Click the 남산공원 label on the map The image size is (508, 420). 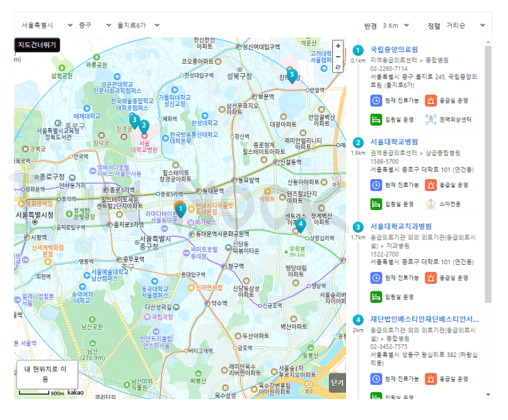(92, 326)
